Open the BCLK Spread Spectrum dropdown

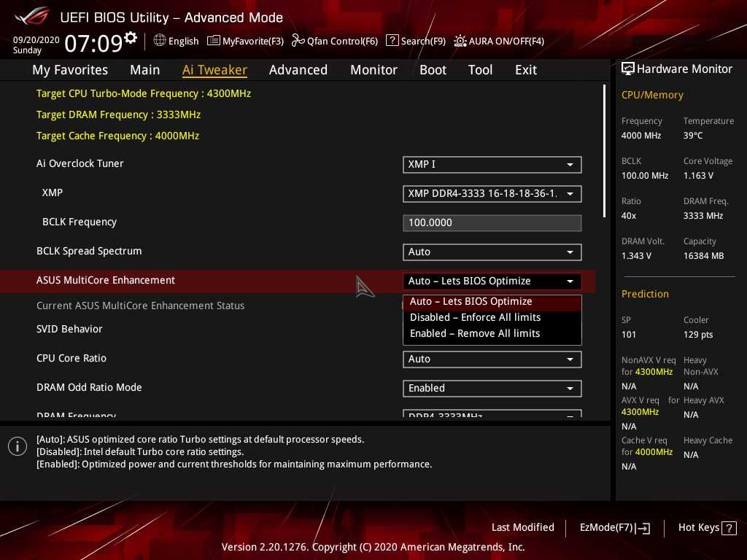[x=492, y=252]
